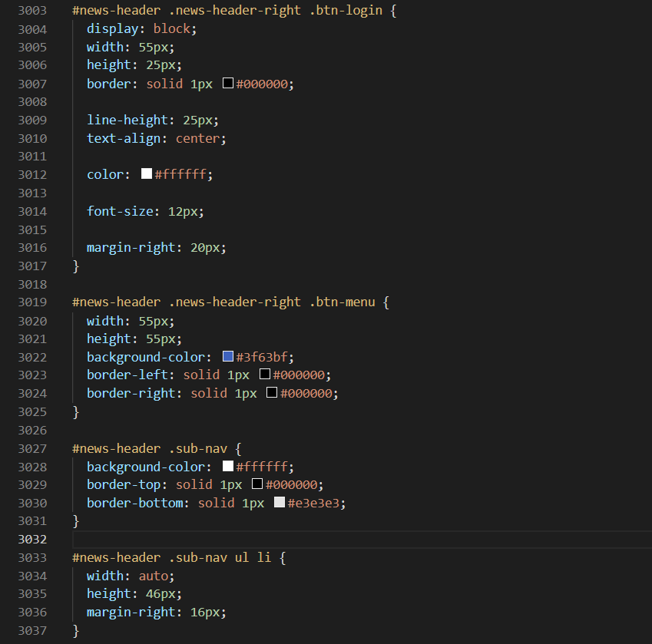Click the 'auto' value on line 3034
Screen dimensions: 652x644
(153, 576)
